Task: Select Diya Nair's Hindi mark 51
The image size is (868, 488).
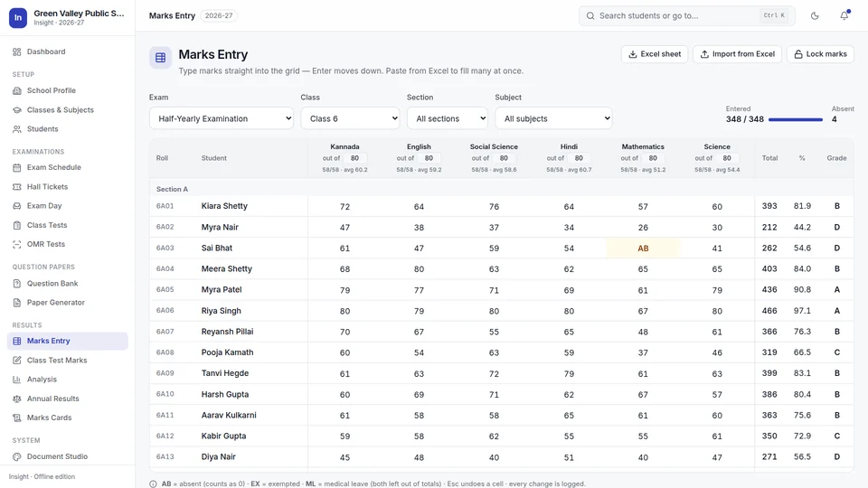Action: 569,457
